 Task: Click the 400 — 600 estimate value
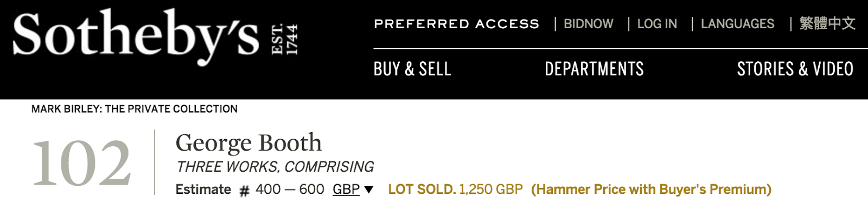290,189
